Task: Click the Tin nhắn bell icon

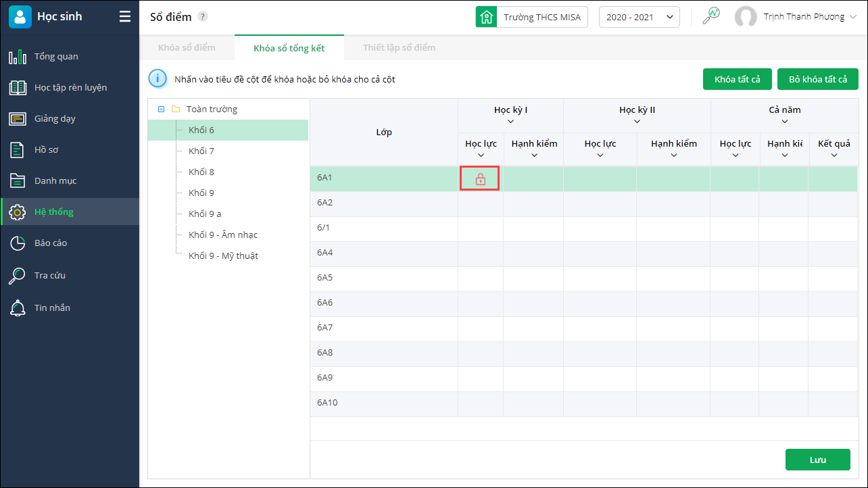Action: 18,308
